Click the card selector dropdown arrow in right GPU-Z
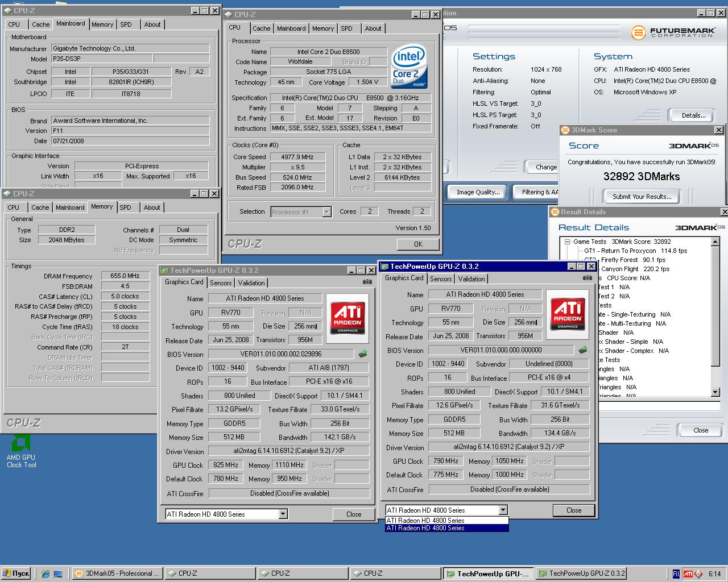The width and height of the screenshot is (728, 582). (503, 510)
